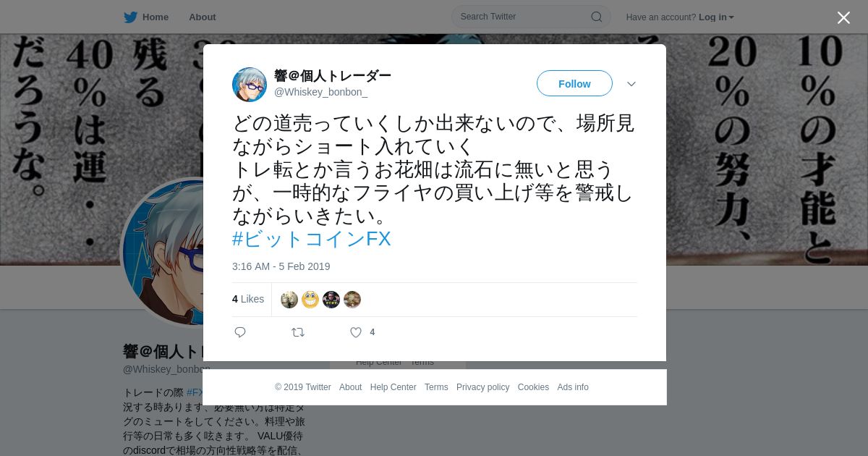Go to Home in top navigation
The height and width of the screenshot is (456, 868).
156,17
